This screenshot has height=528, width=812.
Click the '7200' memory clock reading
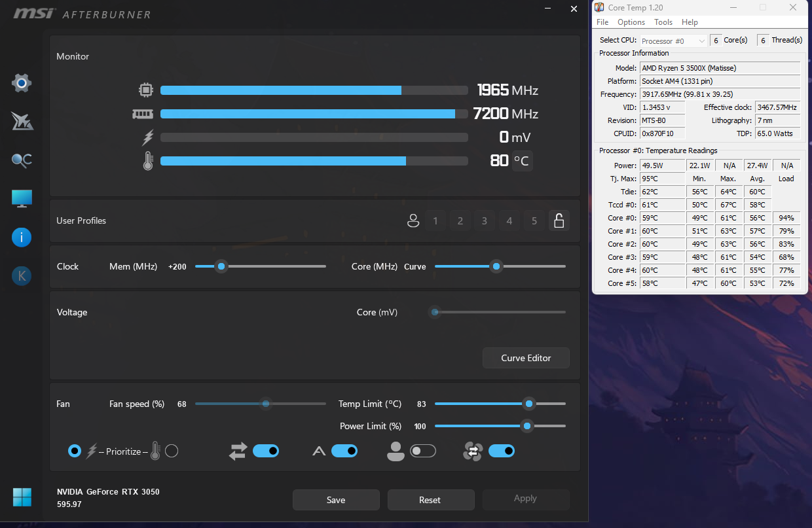click(x=491, y=114)
